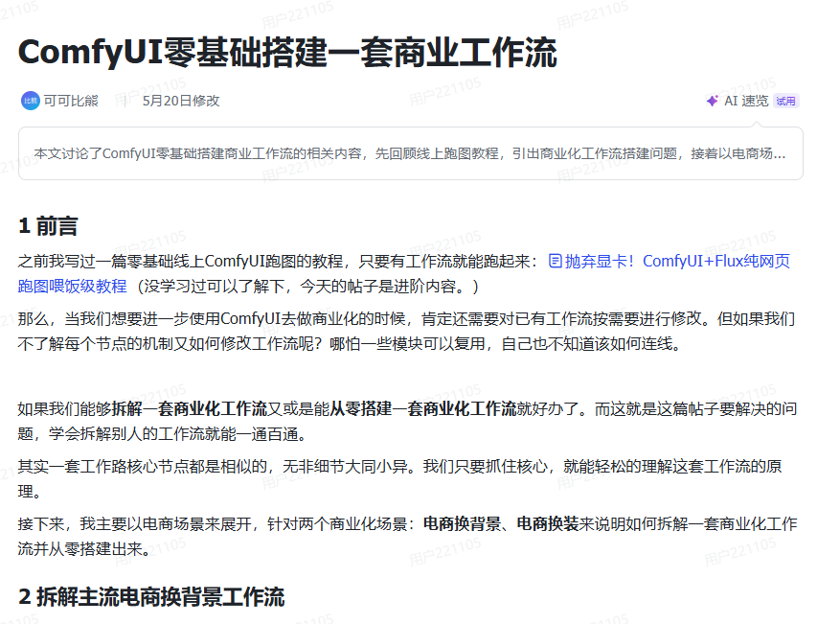Screen dimensions: 840x624
Task: Open the author name 可可比熊
Action: 71,101
